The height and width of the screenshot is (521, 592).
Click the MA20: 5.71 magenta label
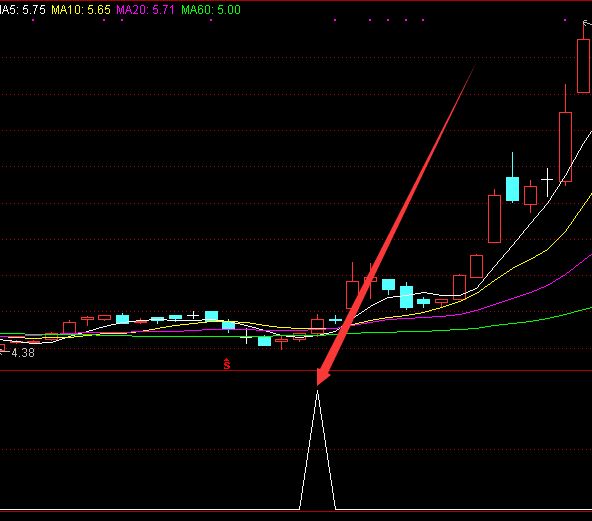(145, 9)
